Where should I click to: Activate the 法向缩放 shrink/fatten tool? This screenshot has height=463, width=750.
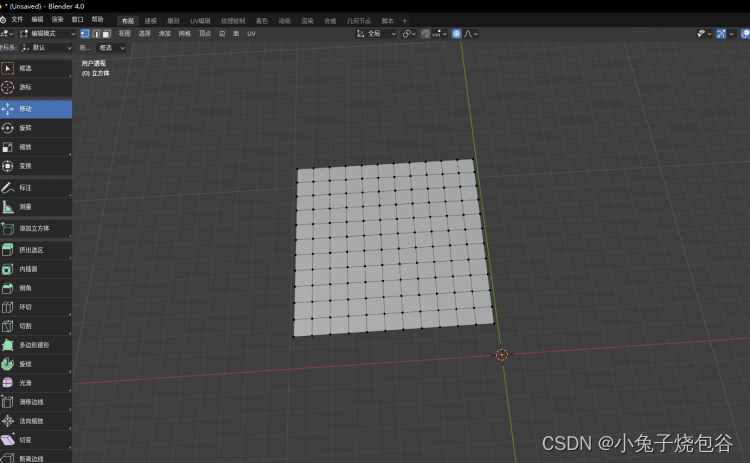coord(36,421)
